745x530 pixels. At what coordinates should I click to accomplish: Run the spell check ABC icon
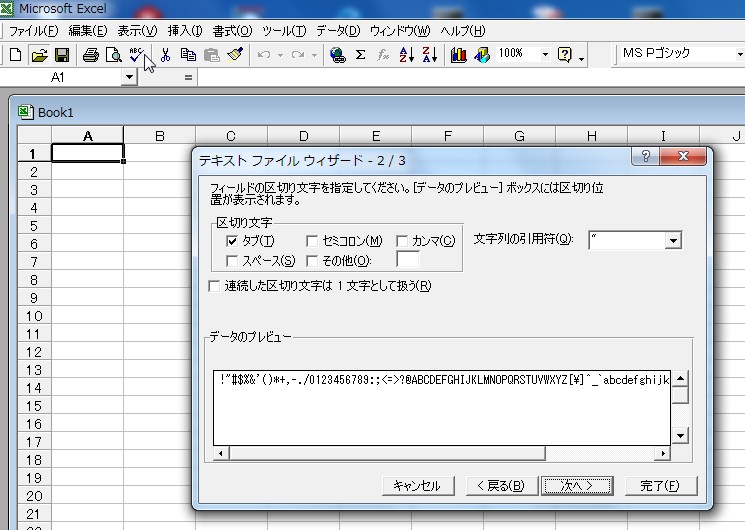pos(136,55)
